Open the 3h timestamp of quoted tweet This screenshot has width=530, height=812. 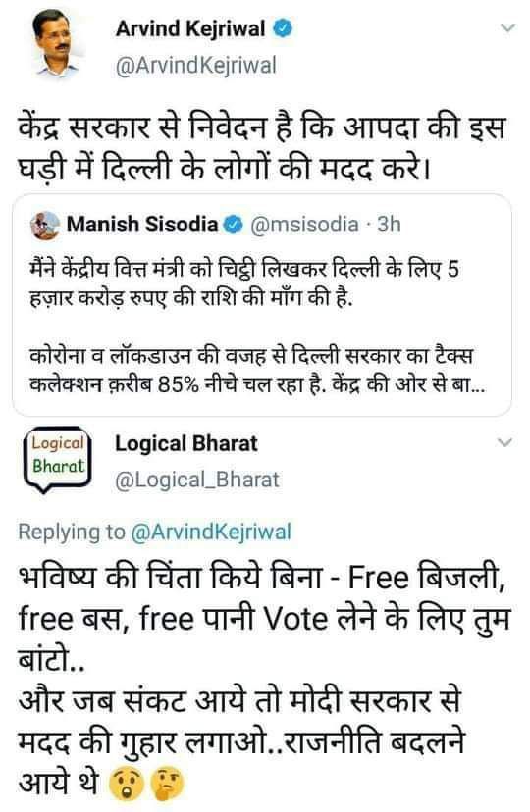[x=389, y=225]
